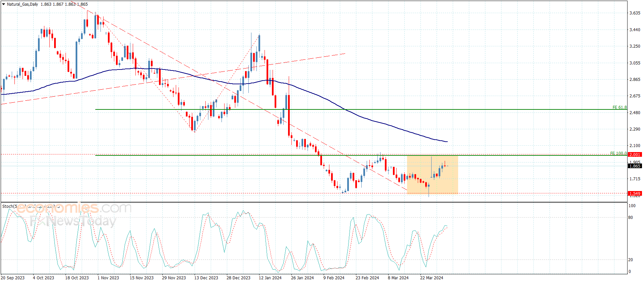This screenshot has height=282, width=644.
Task: Click the red 1.549 price tag
Action: (x=635, y=193)
